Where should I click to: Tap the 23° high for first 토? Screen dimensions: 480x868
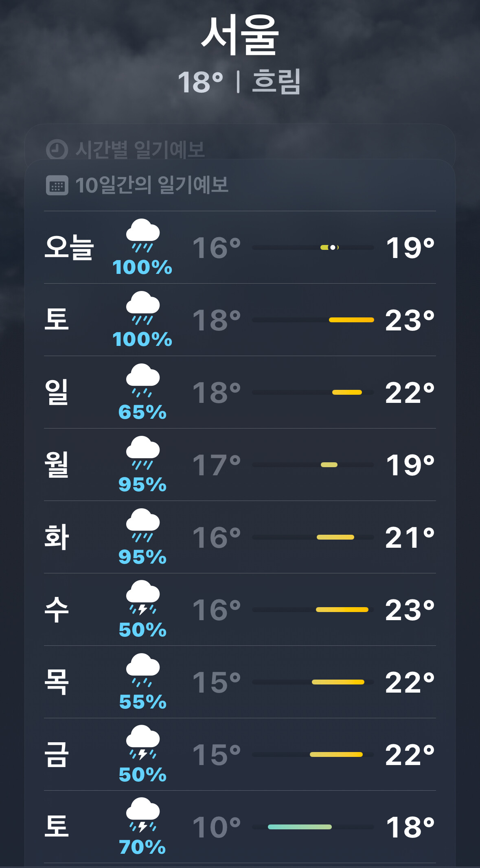(x=410, y=320)
